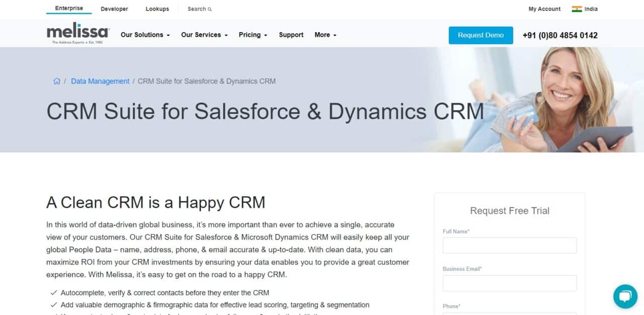Open My Account link
Screen dimensions: 644x315
[x=544, y=9]
